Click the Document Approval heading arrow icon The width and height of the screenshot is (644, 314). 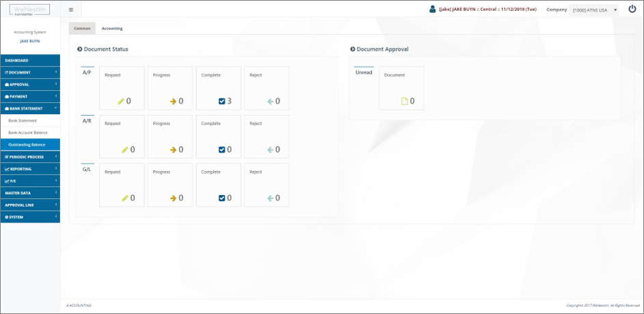pyautogui.click(x=352, y=49)
